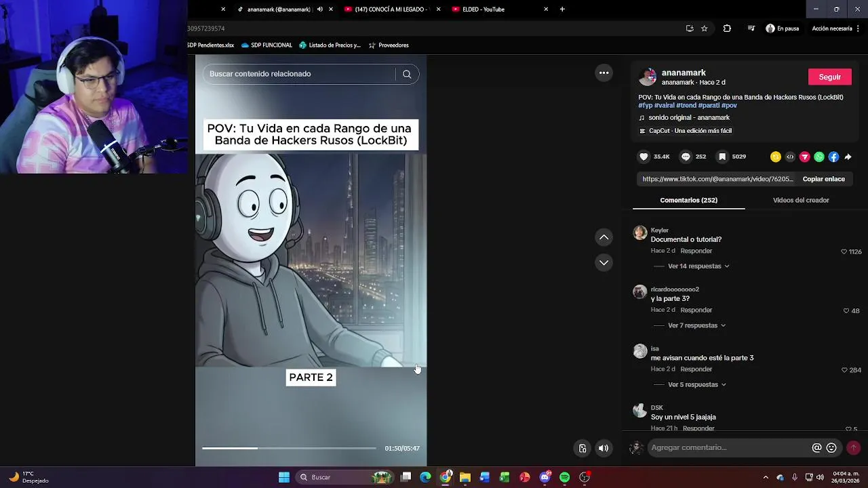Viewport: 868px width, 488px height.
Task: Click Acción necesaria in Chrome toolbar
Action: (832, 28)
